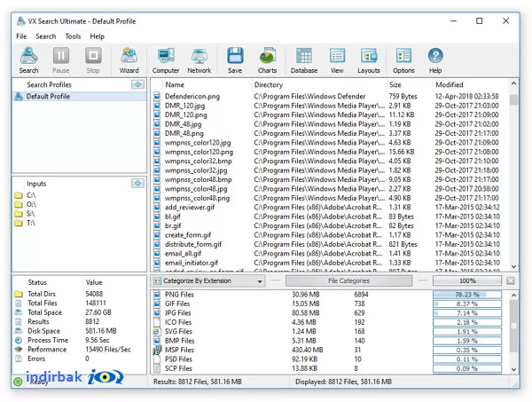Click the results list scroll down arrow
The image size is (532, 402).
(513, 267)
